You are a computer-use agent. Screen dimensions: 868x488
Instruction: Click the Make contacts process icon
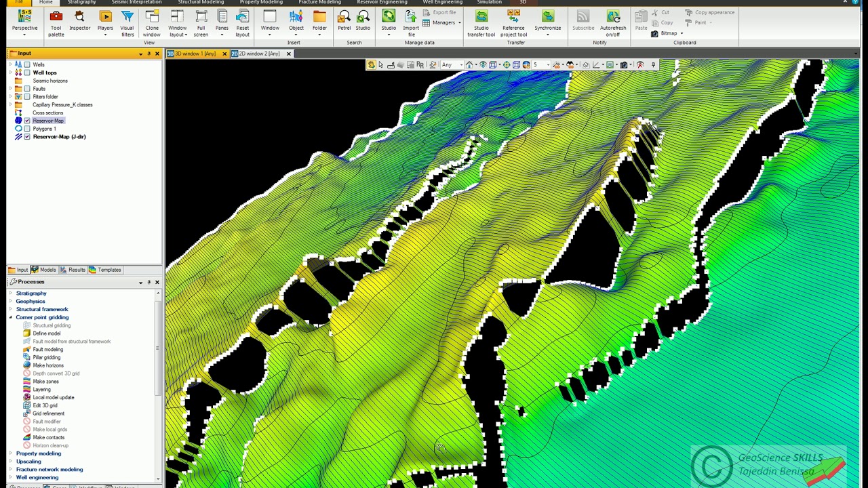(27, 437)
